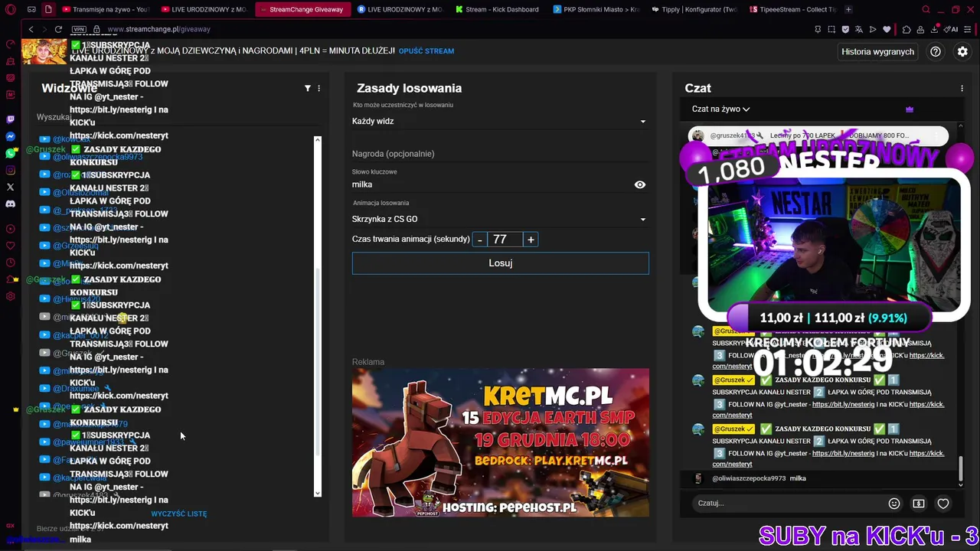The width and height of the screenshot is (980, 551).
Task: Increase animation duration with plus button
Action: pos(531,240)
